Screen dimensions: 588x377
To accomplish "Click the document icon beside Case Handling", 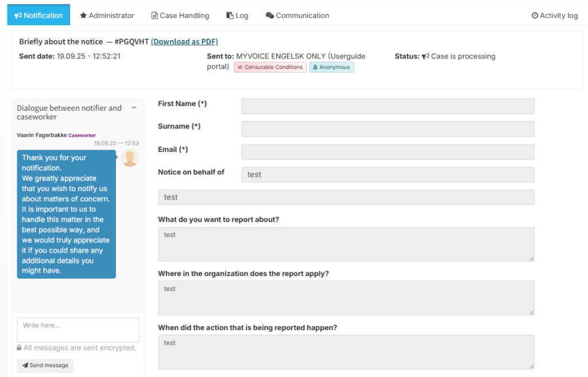I will point(154,15).
